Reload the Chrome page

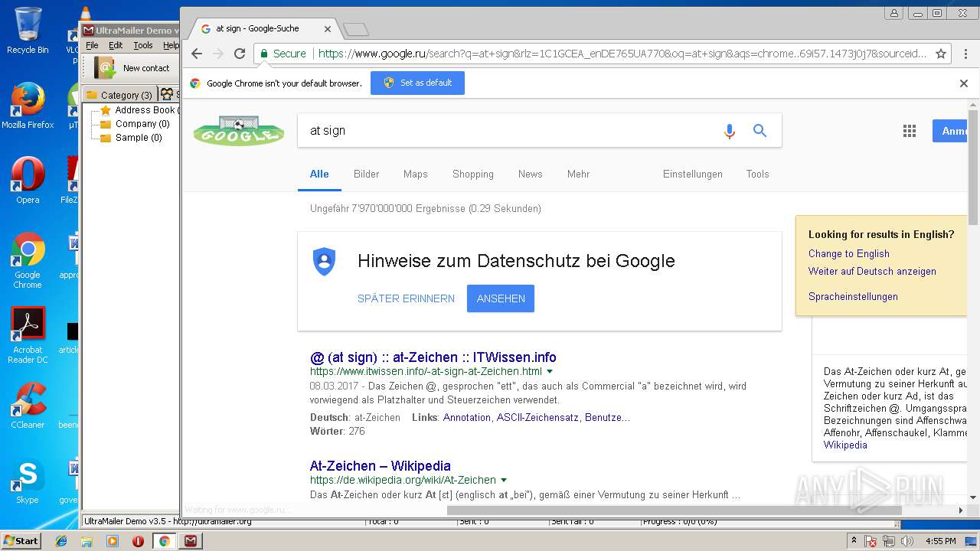point(240,54)
